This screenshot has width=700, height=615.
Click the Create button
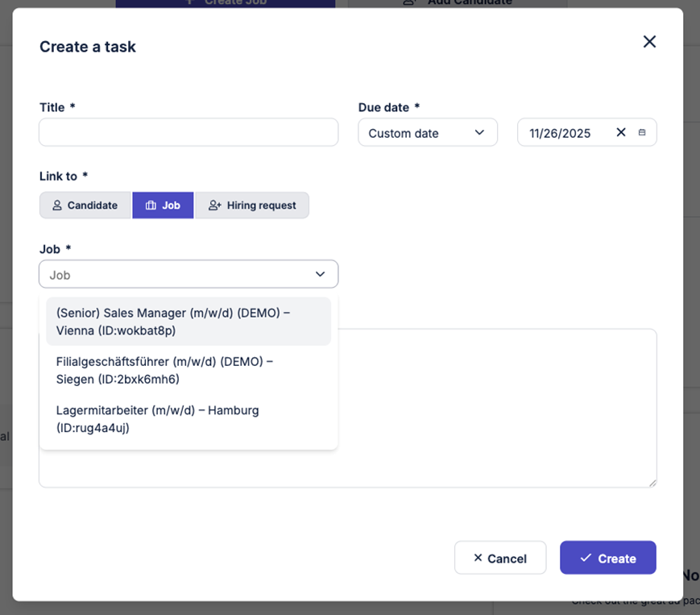tap(607, 558)
